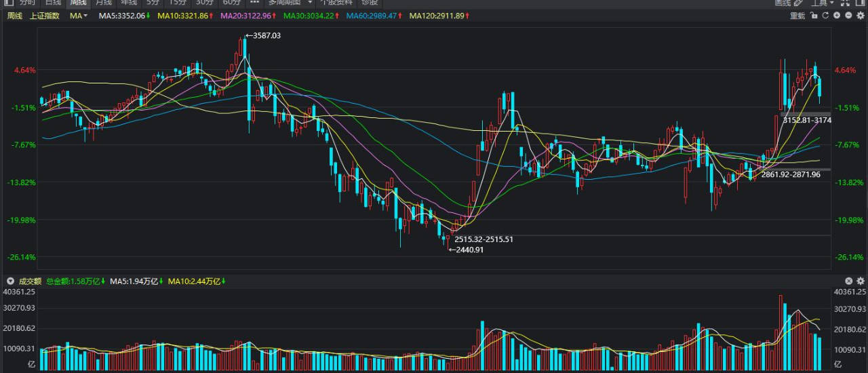Expand the 多周期图 dropdown

click(309, 3)
